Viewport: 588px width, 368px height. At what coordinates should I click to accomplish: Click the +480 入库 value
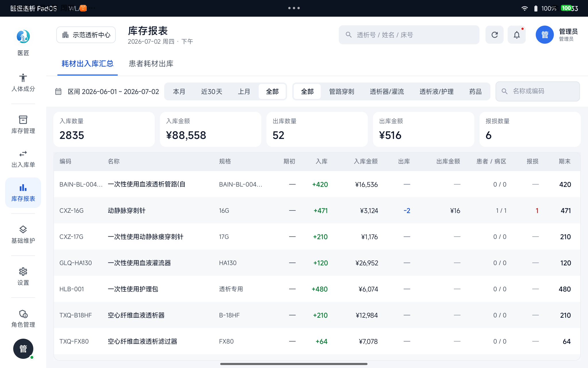pos(320,289)
